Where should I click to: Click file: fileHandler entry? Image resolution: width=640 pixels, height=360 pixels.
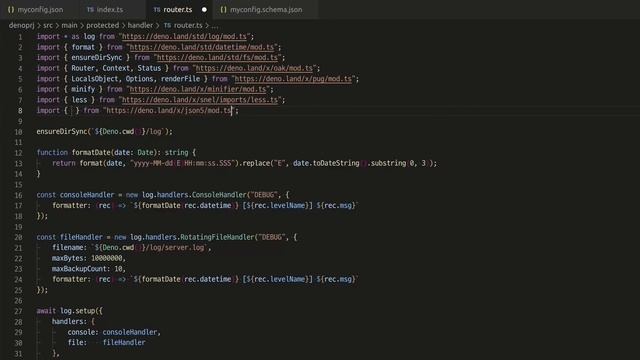click(x=106, y=342)
